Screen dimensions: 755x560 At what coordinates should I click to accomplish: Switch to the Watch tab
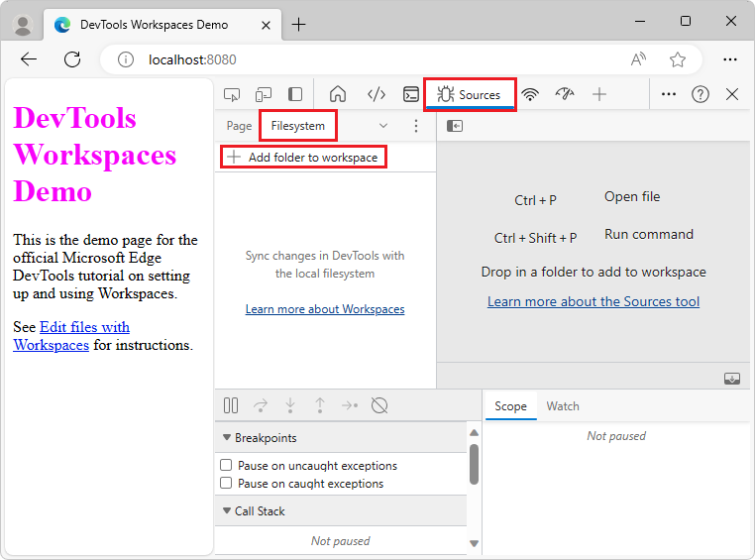(x=563, y=406)
